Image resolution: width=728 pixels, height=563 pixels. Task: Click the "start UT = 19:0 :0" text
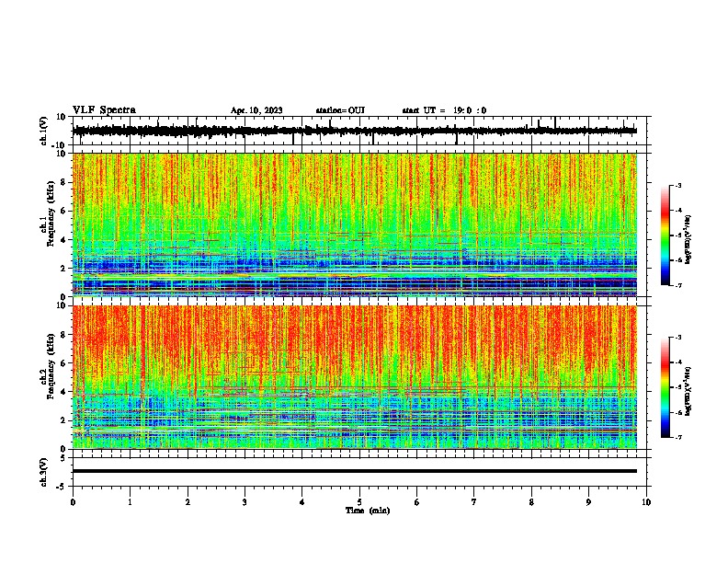tap(444, 110)
